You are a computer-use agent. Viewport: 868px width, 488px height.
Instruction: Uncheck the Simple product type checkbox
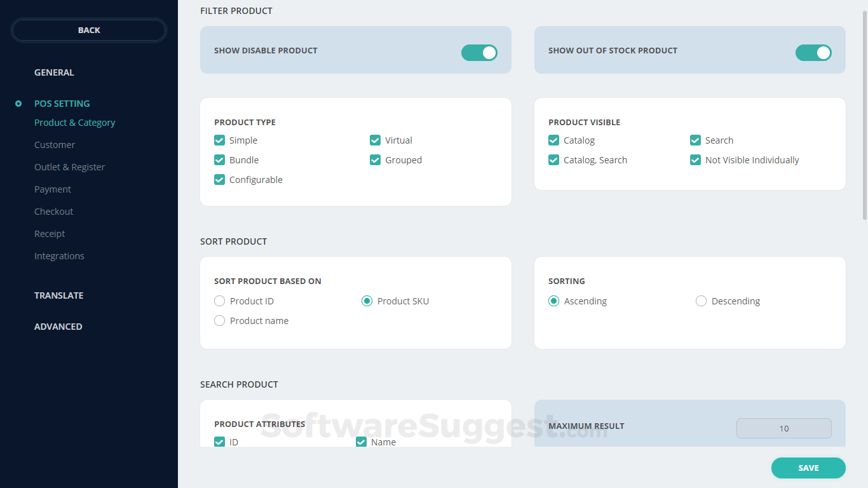220,140
